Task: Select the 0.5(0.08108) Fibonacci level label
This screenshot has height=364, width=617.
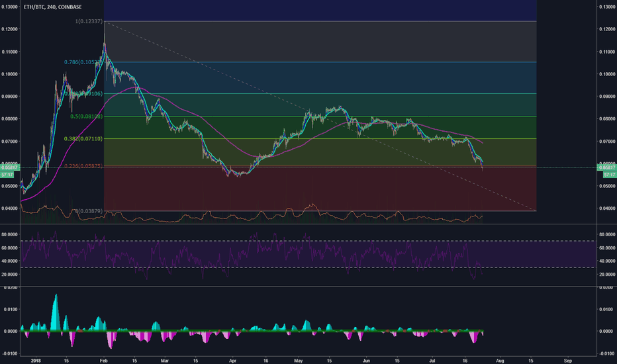Action: pos(87,116)
